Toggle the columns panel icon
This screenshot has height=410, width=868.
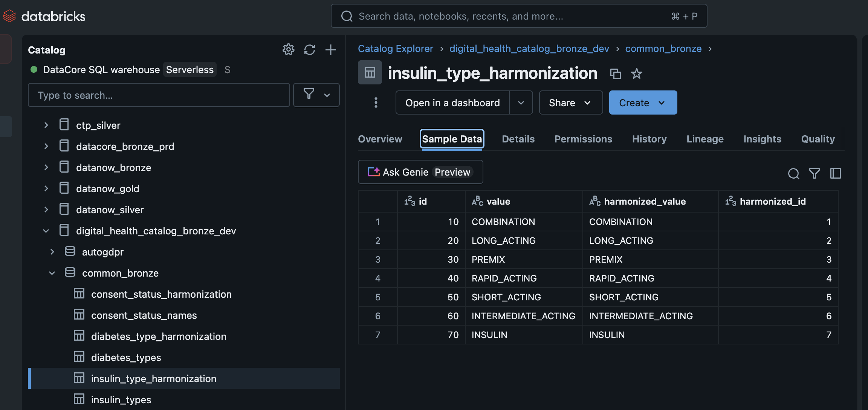point(836,173)
